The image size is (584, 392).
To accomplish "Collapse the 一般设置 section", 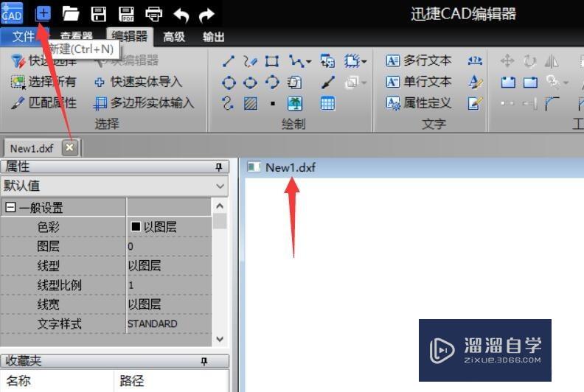I will 11,207.
